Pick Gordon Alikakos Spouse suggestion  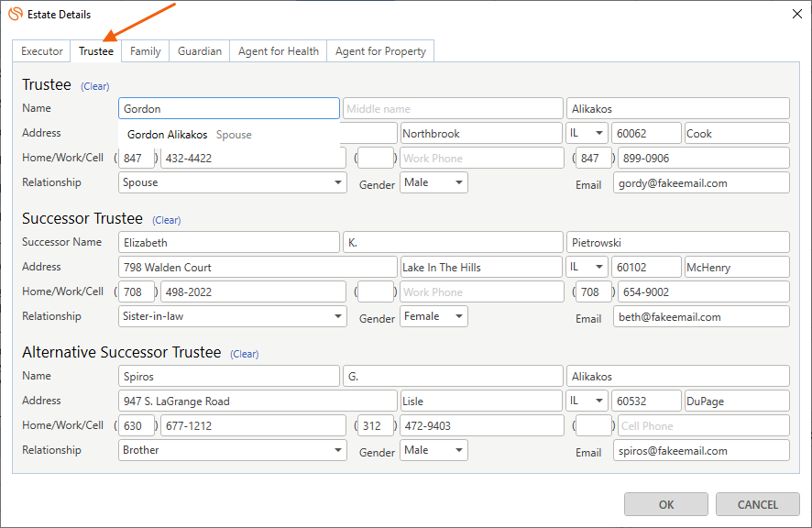pos(190,135)
